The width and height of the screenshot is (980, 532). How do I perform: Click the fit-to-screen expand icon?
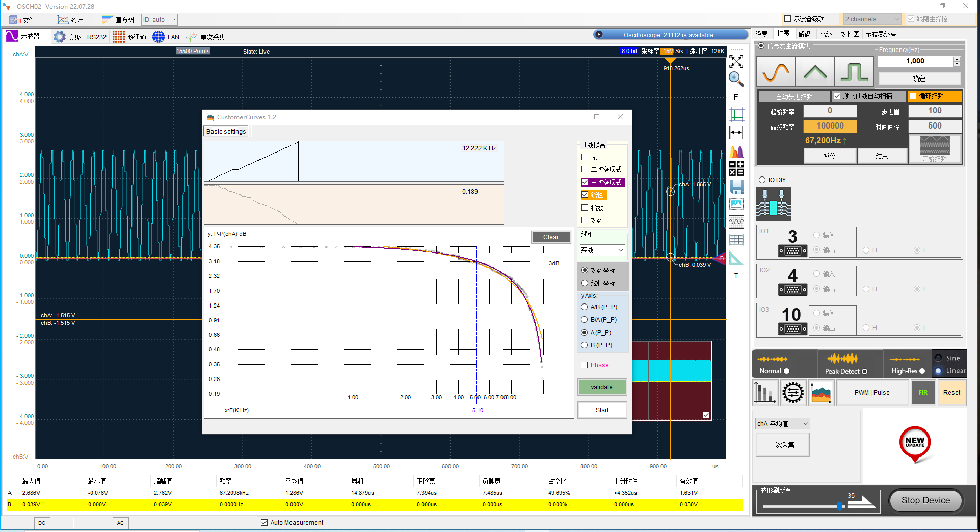pos(736,62)
